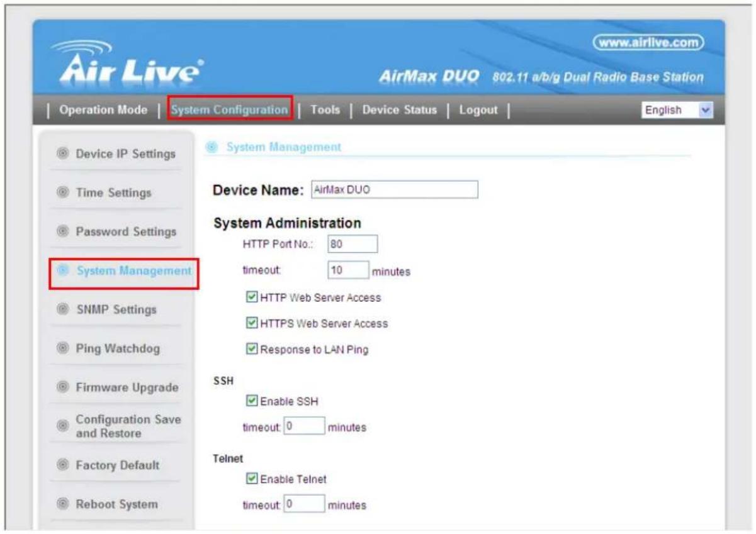This screenshot has width=756, height=534.
Task: Toggle Response to LAN Ping checkbox
Action: [x=252, y=350]
